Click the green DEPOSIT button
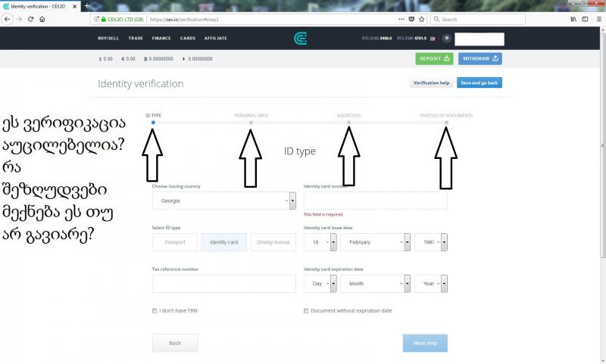Viewport: 606px width, 364px height. (x=434, y=58)
